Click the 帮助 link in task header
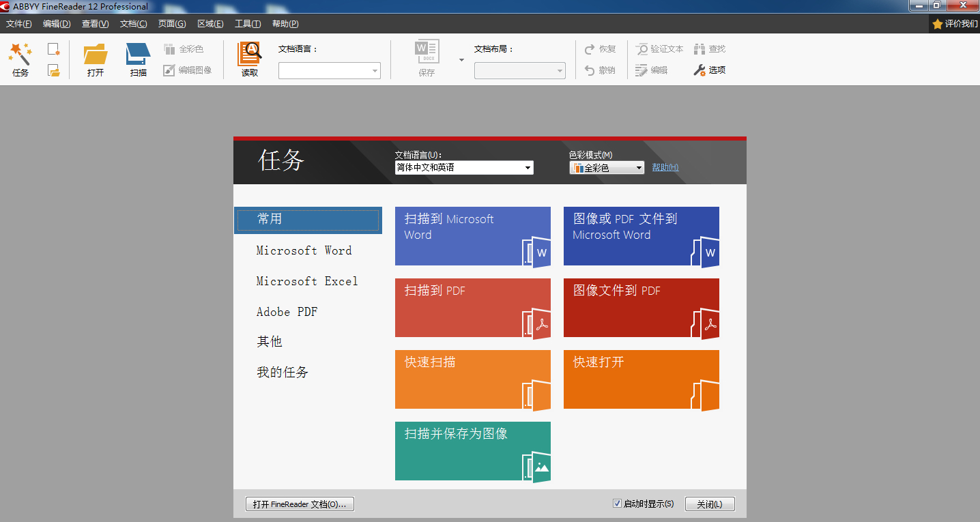The image size is (980, 522). tap(665, 167)
